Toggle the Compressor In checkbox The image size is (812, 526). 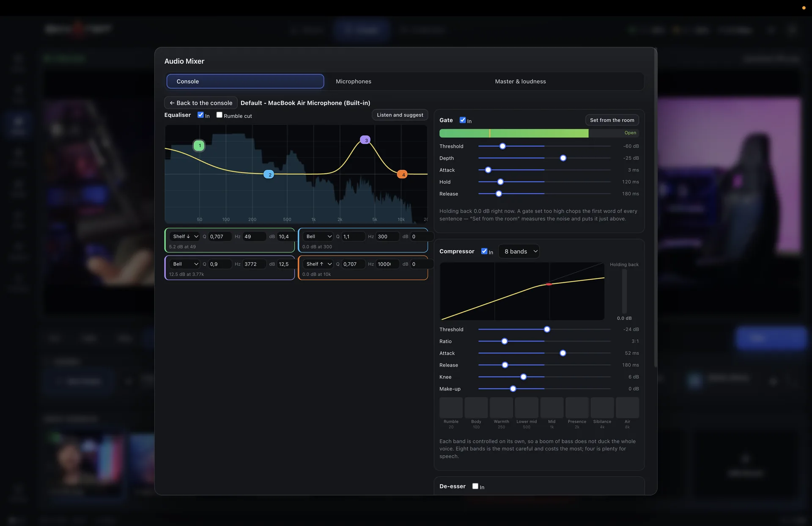click(x=484, y=251)
